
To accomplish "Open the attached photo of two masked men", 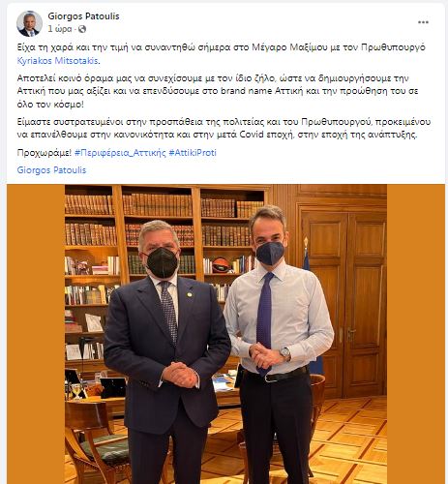I will (225, 334).
